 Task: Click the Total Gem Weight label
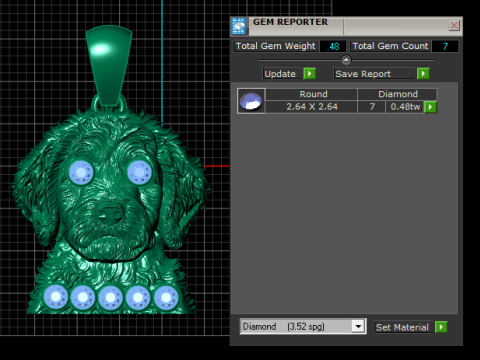[275, 46]
